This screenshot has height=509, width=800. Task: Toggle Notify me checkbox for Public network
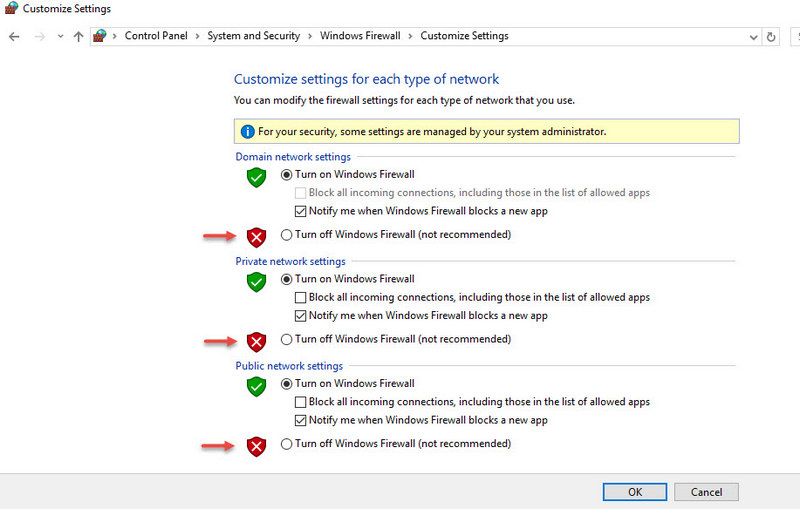[301, 420]
